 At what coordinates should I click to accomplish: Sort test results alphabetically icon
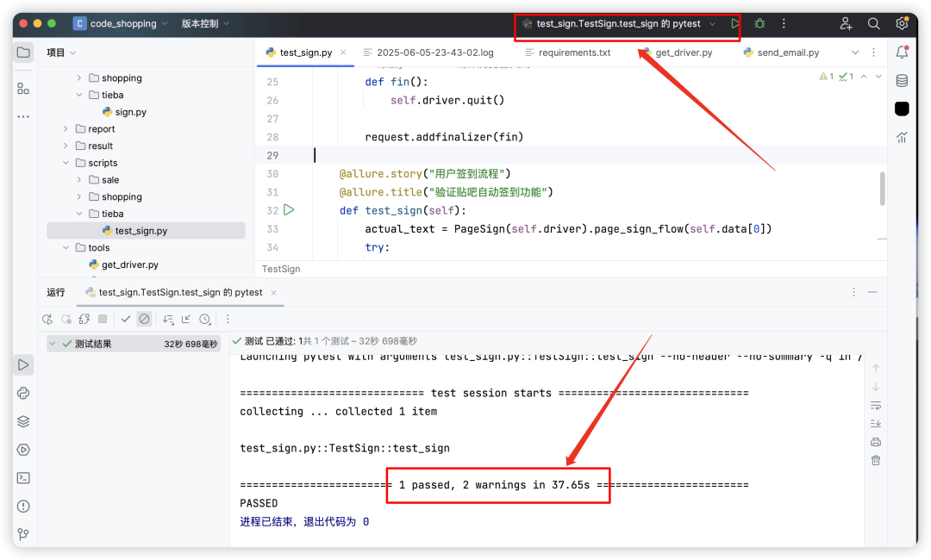[x=168, y=319]
